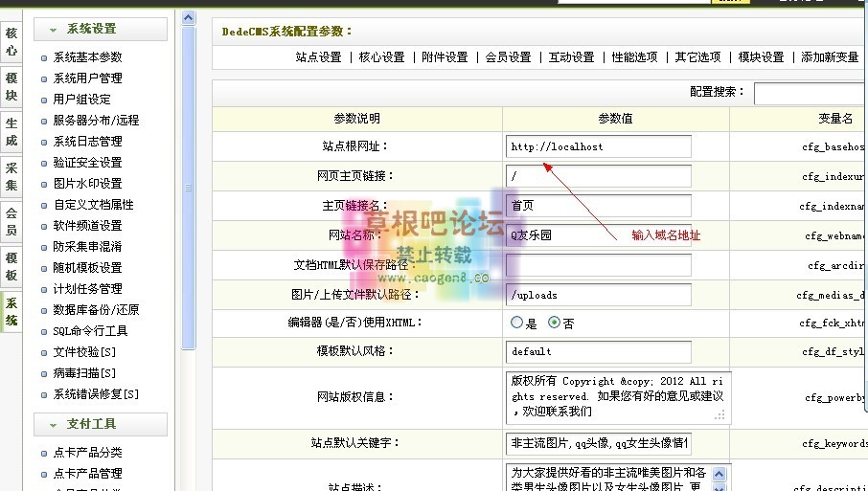Expand the 支付工具 section header
This screenshot has height=491, width=868.
[100, 424]
